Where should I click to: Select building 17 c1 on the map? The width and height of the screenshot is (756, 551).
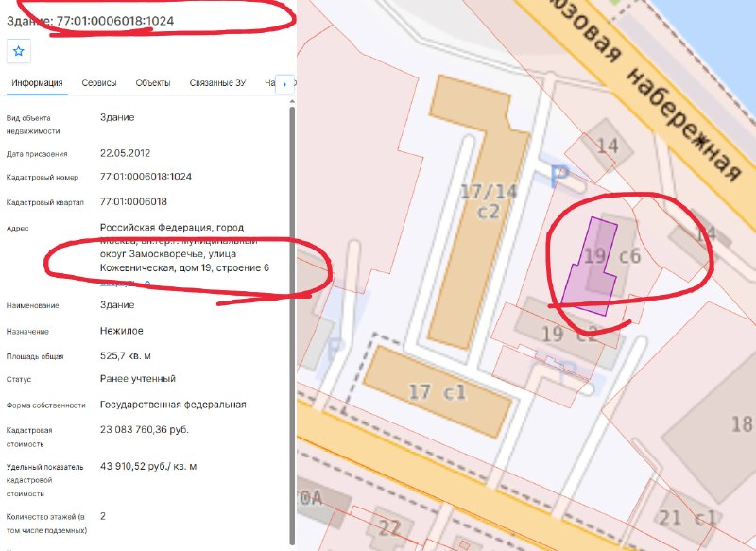438,391
